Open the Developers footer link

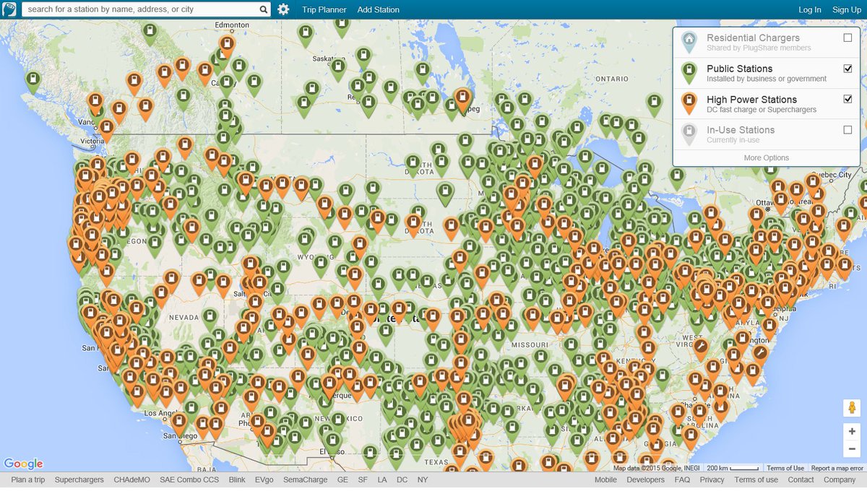pos(645,480)
